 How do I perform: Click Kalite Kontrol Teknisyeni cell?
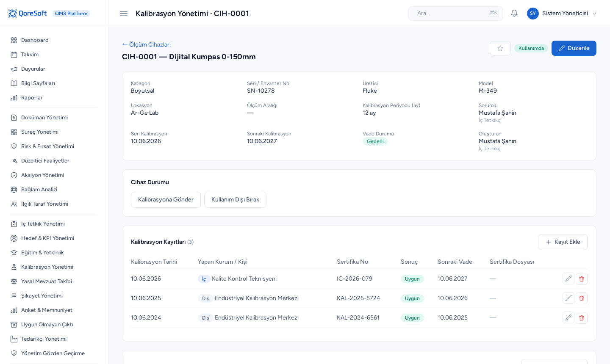point(244,279)
